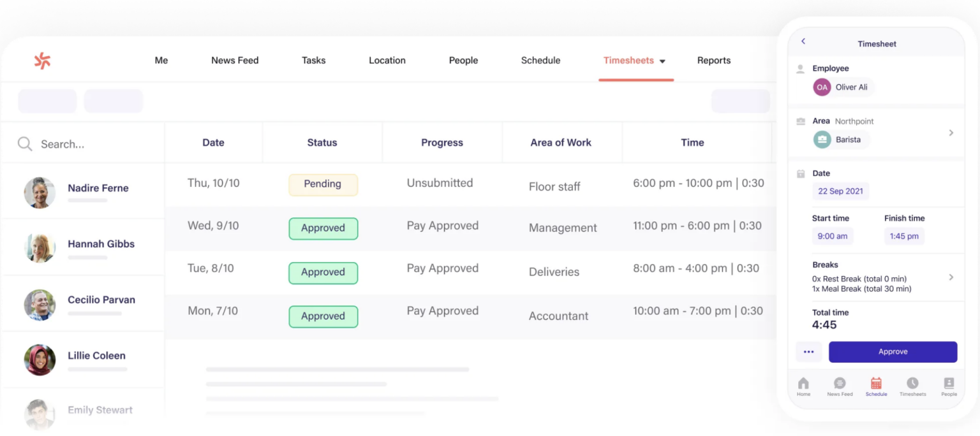
Task: Select the Barista role chip
Action: [x=840, y=138]
